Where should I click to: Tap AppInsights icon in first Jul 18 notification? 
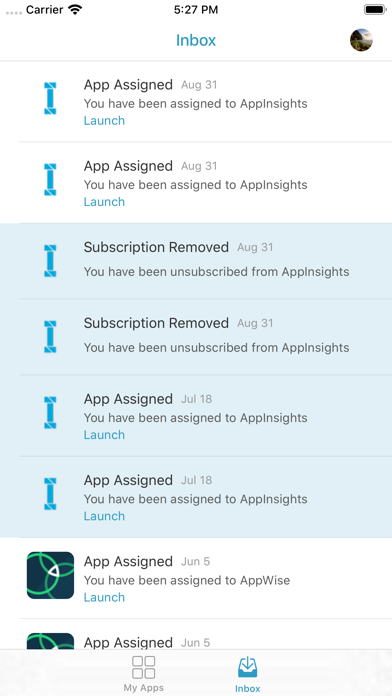[50, 412]
